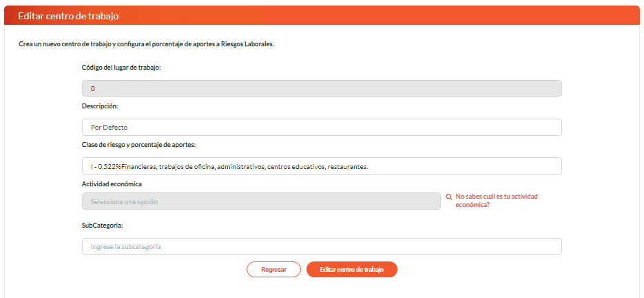Expand the Actividad económica 'Selecciona una opción' dropdown
644x298 pixels.
261,201
